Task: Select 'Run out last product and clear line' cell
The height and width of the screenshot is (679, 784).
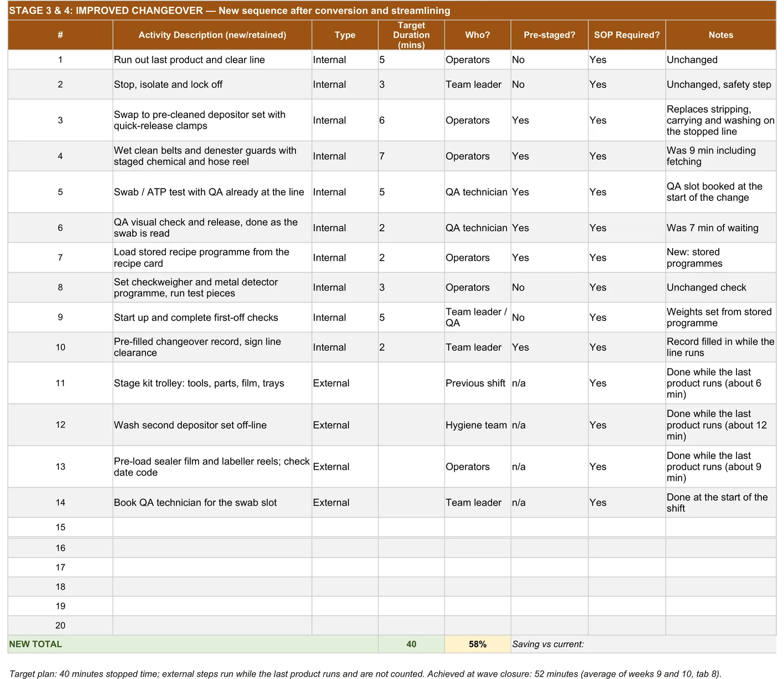Action: [212, 60]
